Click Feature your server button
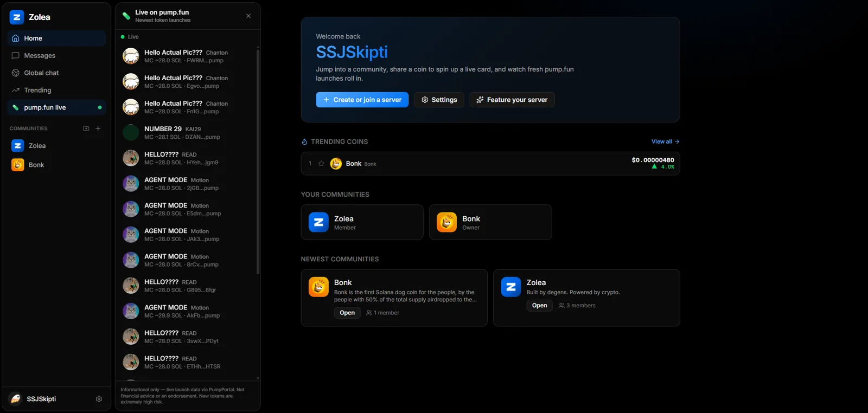This screenshot has height=413, width=868. pyautogui.click(x=512, y=100)
